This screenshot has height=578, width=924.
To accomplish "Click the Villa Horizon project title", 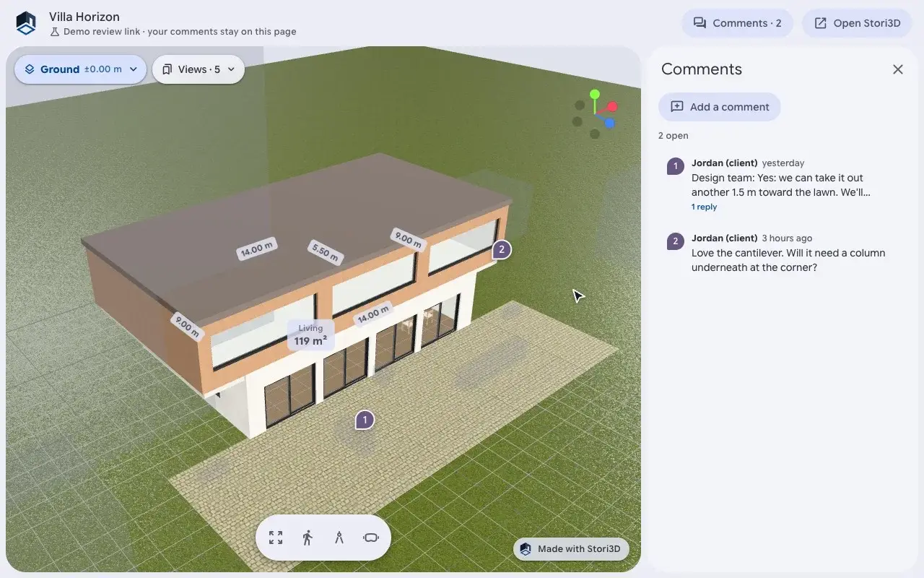I will point(84,17).
